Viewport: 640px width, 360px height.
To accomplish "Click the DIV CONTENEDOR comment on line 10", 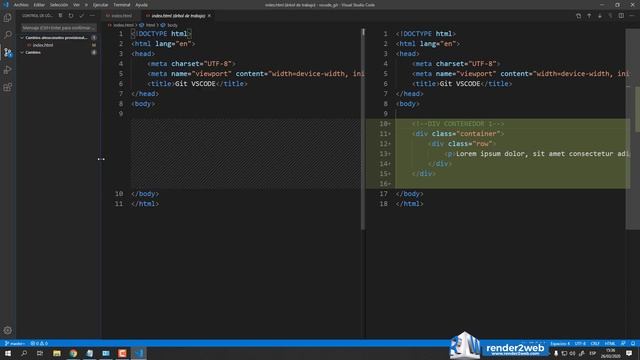I will pyautogui.click(x=458, y=124).
